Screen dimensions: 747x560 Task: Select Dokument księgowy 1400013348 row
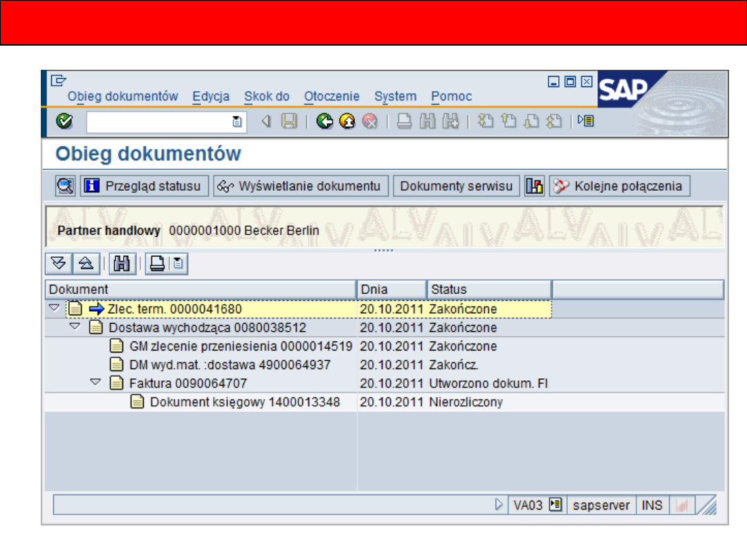click(x=244, y=402)
